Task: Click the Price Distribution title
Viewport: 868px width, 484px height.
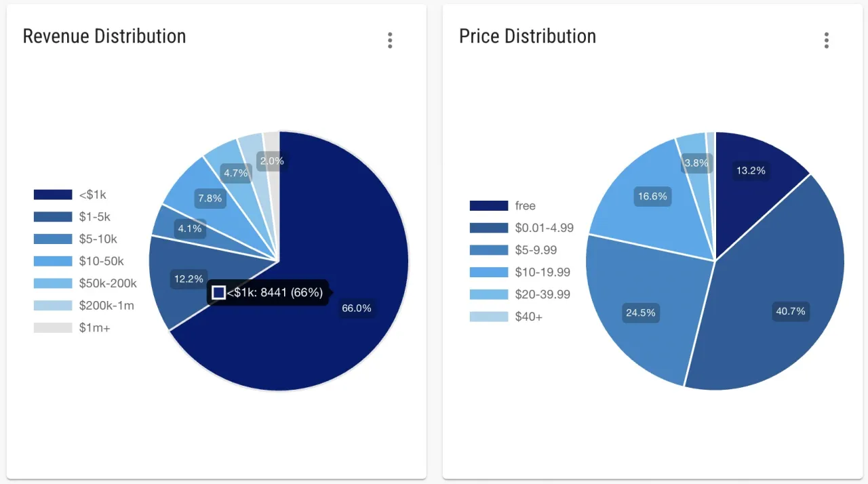Action: pyautogui.click(x=528, y=36)
